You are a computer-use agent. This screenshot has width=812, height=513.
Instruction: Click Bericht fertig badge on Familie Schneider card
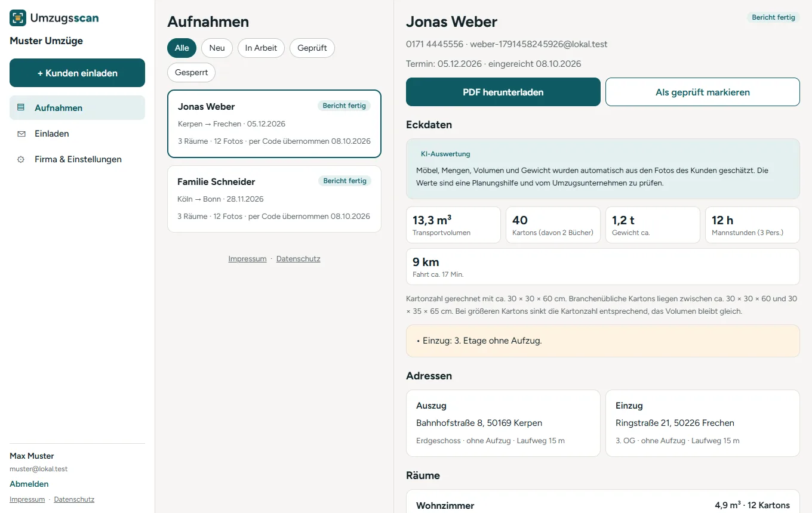[x=345, y=181]
